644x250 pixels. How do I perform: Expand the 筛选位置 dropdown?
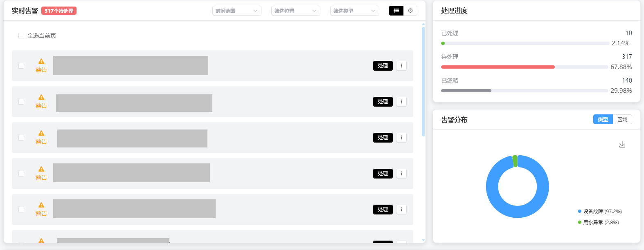coord(295,11)
